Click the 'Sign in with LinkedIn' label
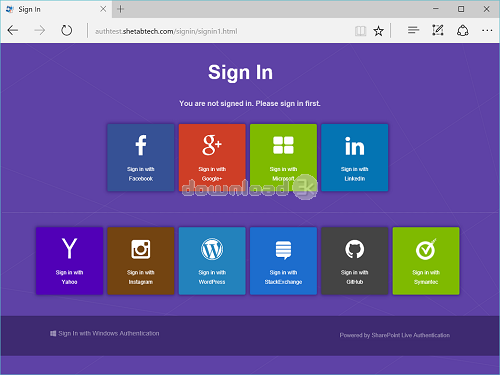The image size is (500, 375). (355, 174)
